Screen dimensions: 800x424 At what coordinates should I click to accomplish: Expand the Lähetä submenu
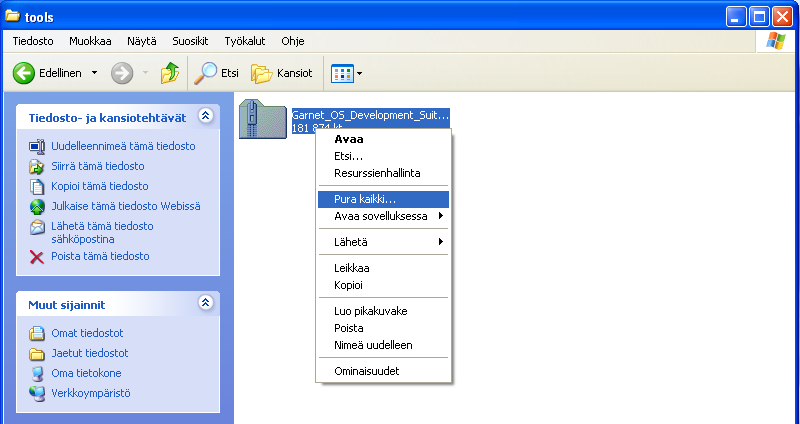(441, 242)
